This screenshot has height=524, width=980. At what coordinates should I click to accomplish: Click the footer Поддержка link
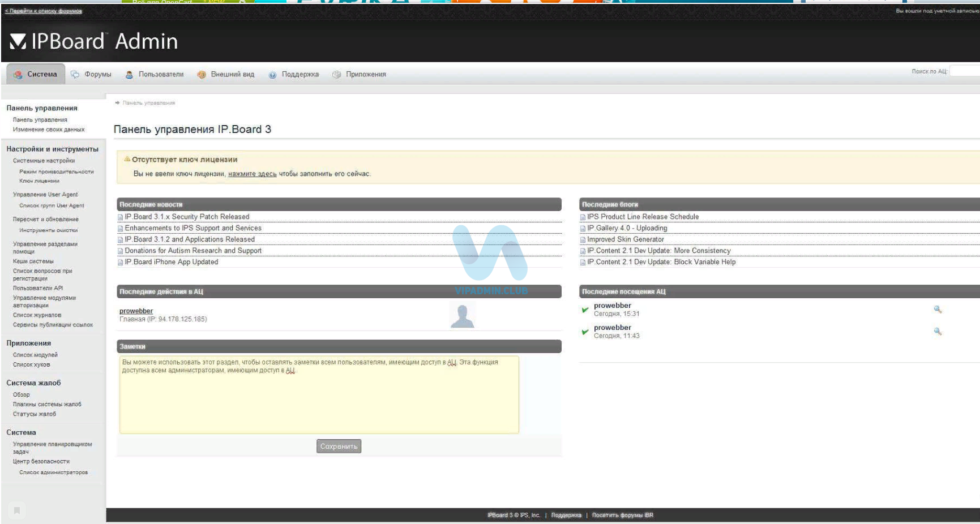[566, 516]
